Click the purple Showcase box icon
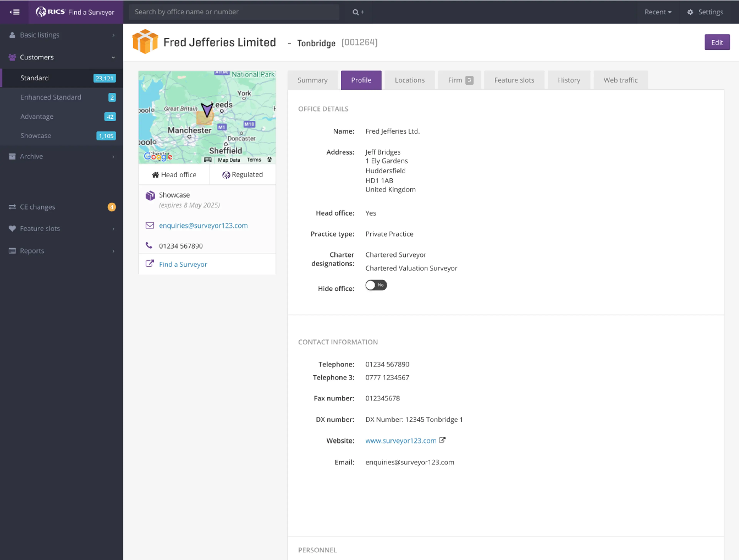Viewport: 739px width, 560px height. coord(150,195)
